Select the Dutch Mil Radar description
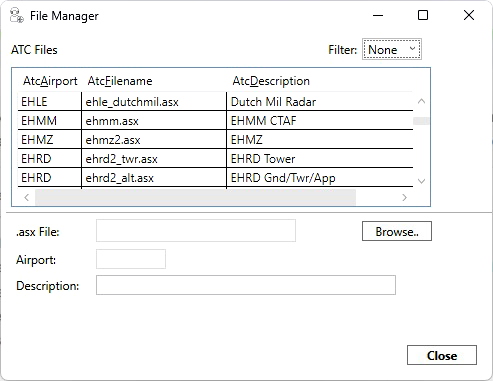493x381 pixels. pyautogui.click(x=320, y=102)
